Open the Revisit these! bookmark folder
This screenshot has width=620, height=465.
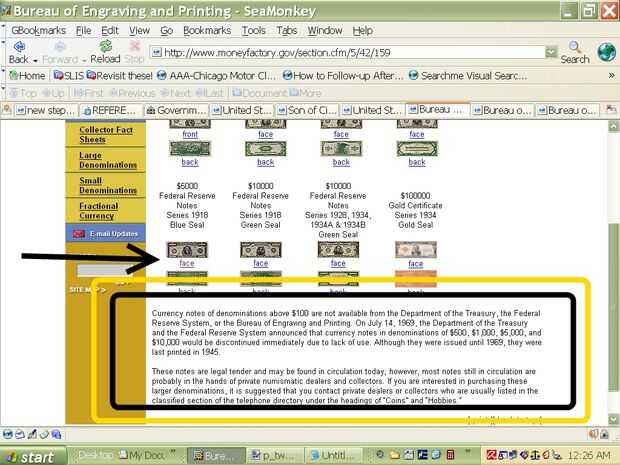coord(119,76)
